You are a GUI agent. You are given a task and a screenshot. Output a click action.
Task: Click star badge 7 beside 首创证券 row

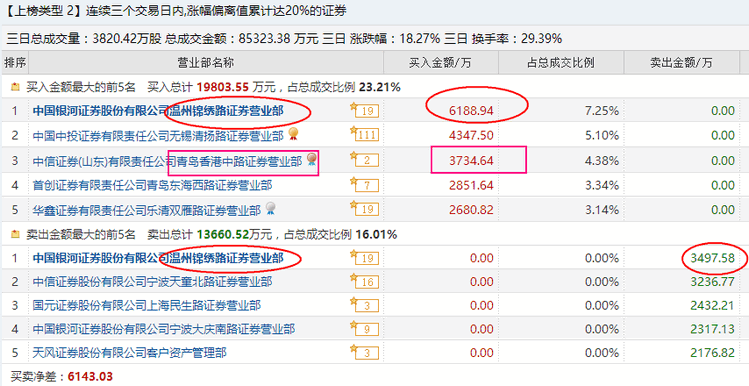coord(365,184)
